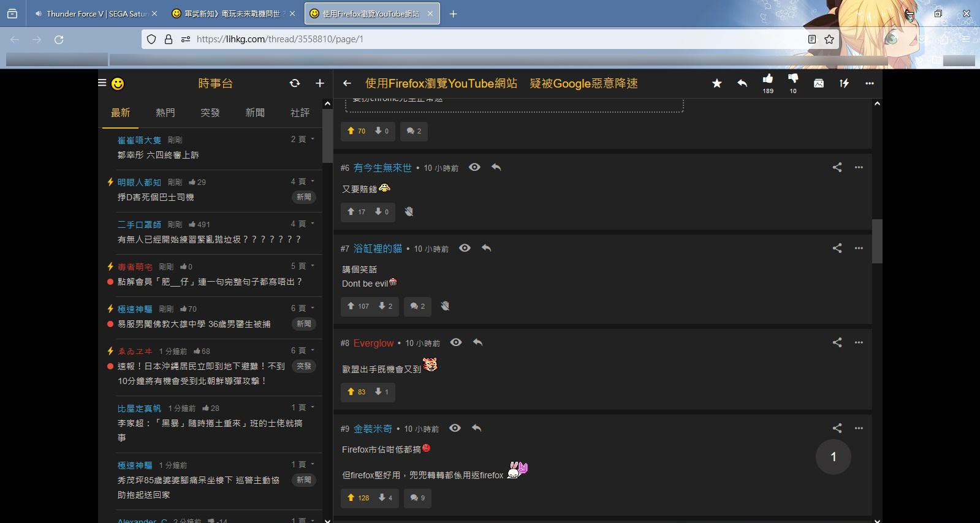Open thread header more options menu
This screenshot has height=523, width=980.
[869, 83]
